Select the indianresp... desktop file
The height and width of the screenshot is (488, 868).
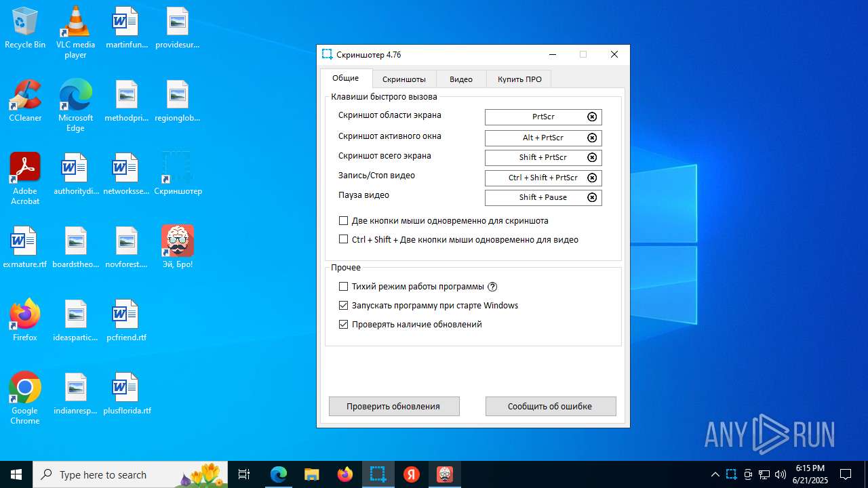point(75,394)
